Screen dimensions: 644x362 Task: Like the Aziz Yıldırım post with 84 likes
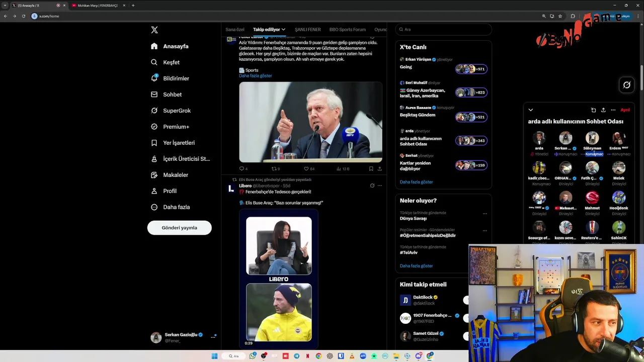(x=309, y=169)
